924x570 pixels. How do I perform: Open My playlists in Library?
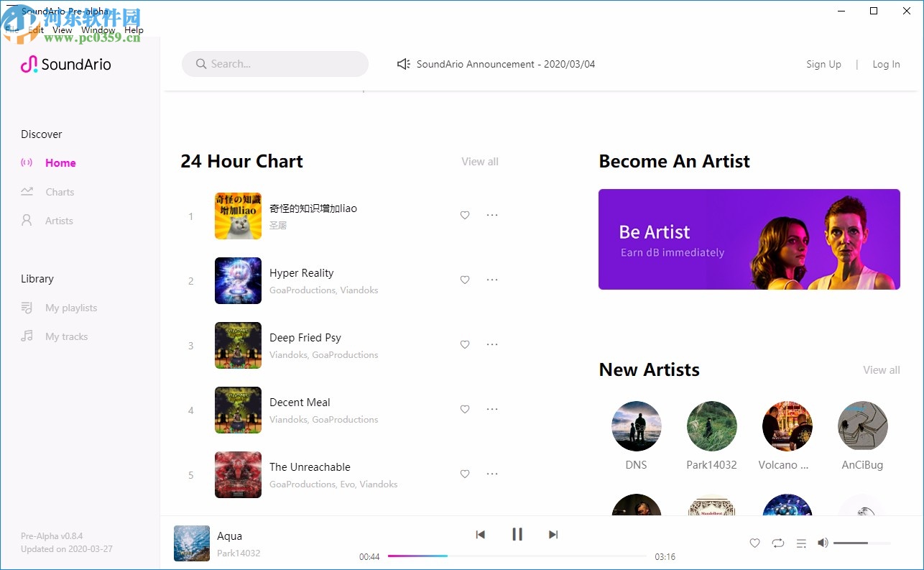(x=71, y=308)
